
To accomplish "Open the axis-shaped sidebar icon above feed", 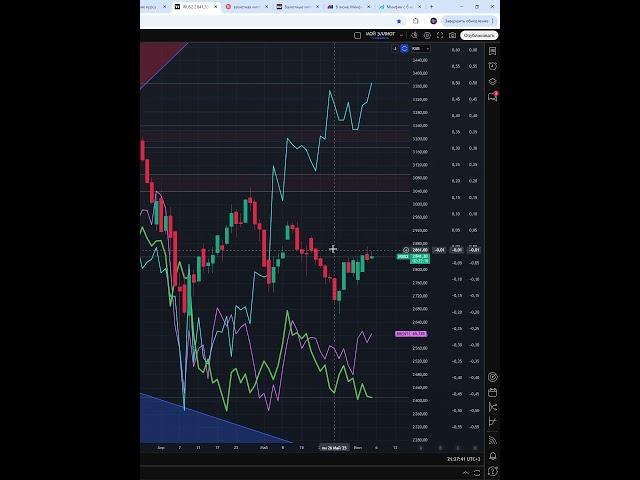I will [493, 421].
